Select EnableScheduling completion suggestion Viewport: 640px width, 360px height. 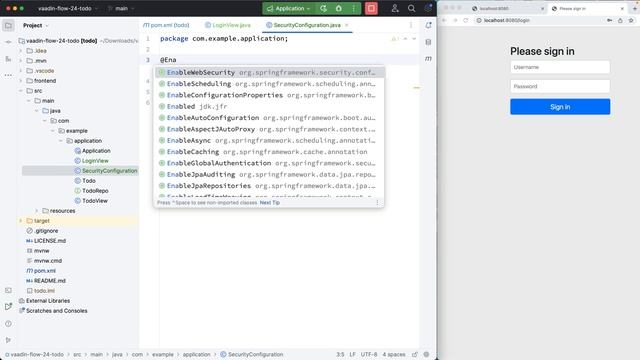tap(269, 84)
